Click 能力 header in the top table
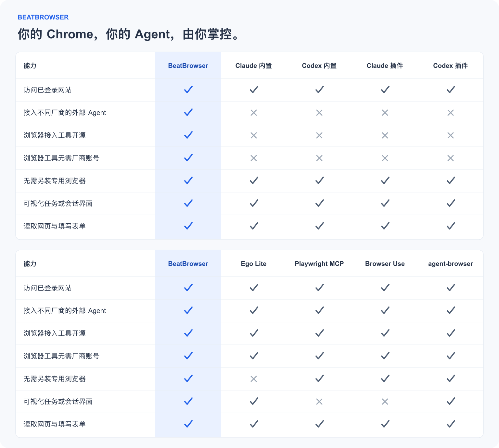This screenshot has width=499, height=448. (30, 66)
